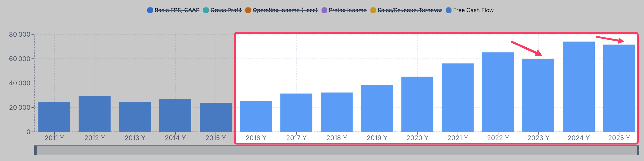Show the Pretax Income series

pos(344,10)
